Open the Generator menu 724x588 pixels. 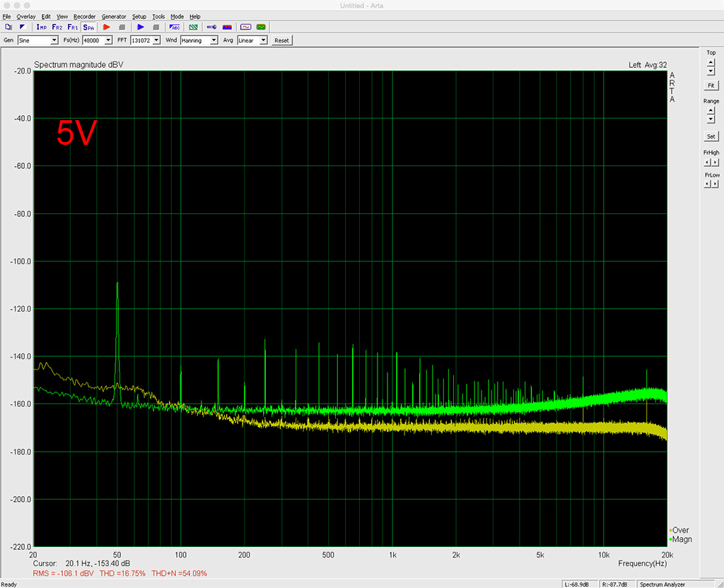(114, 17)
